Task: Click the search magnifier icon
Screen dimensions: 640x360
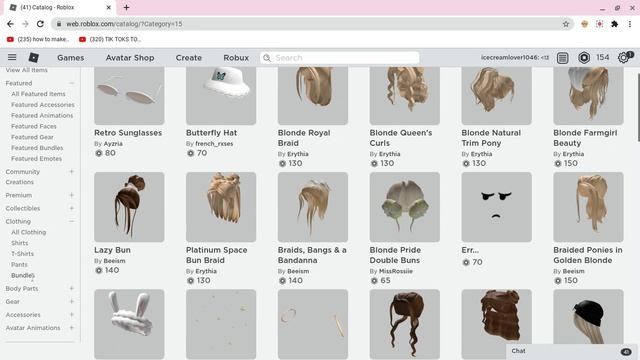Action: click(x=267, y=58)
